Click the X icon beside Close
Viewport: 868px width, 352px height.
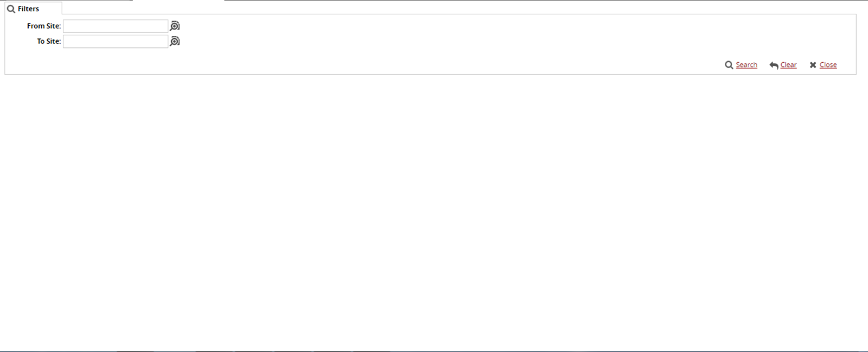click(813, 65)
